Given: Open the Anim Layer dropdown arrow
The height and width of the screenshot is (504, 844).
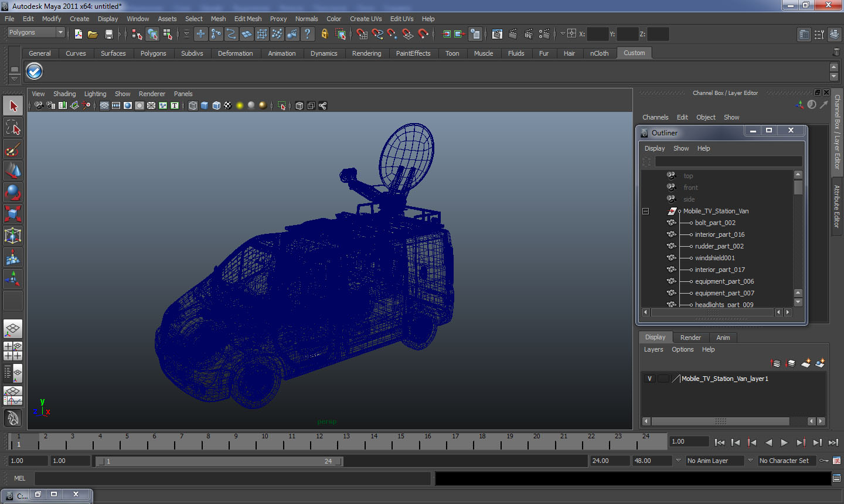Looking at the screenshot, I should click(x=678, y=461).
